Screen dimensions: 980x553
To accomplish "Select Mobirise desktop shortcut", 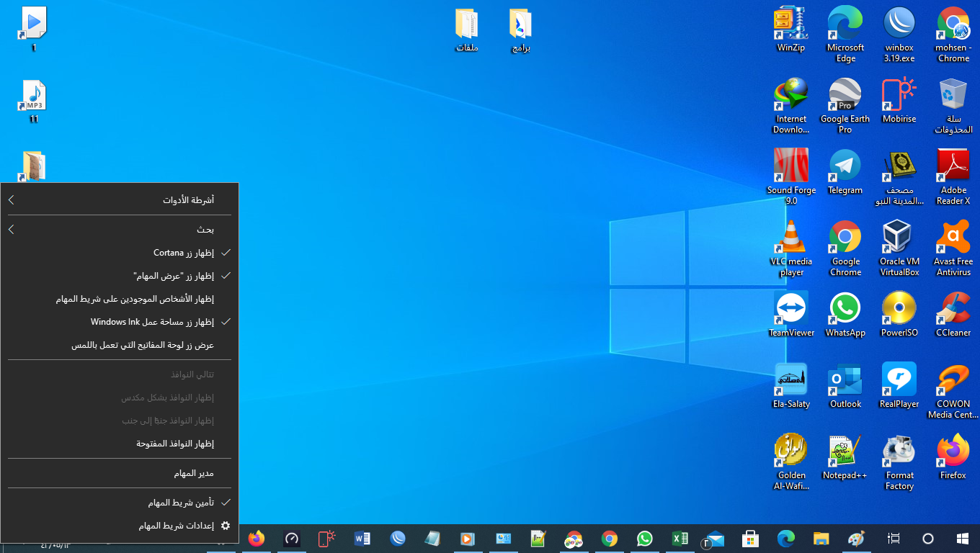I will coord(899,102).
